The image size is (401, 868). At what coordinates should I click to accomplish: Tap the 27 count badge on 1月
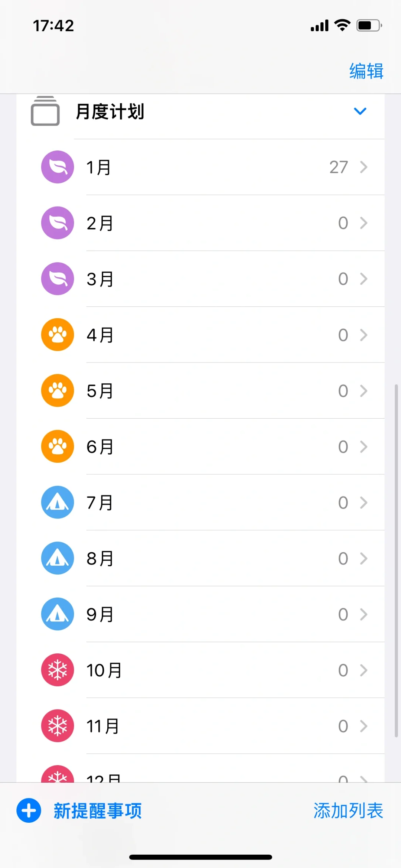point(338,167)
